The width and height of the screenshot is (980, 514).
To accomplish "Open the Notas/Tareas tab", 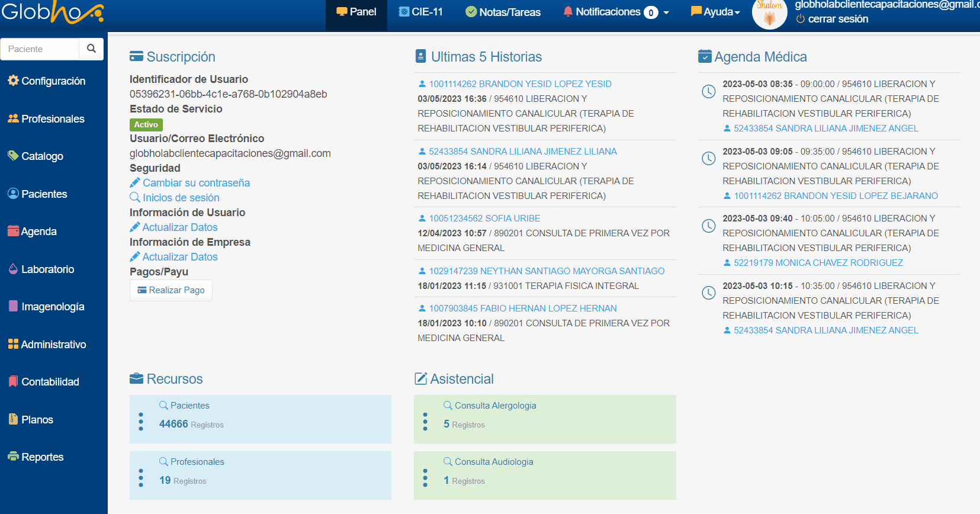I will point(503,12).
